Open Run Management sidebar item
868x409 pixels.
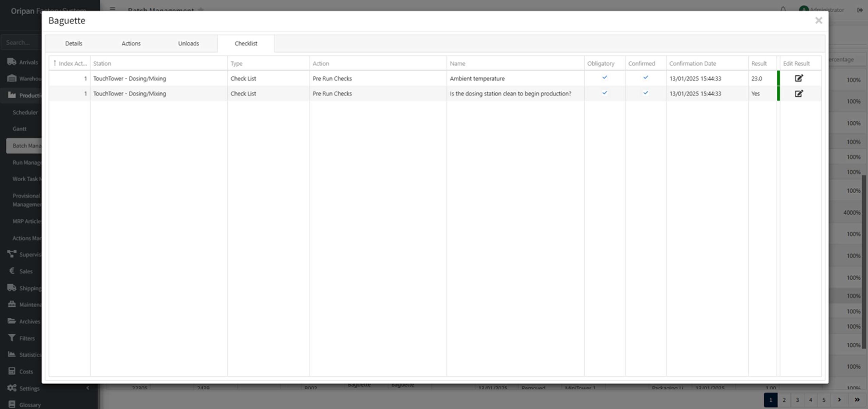pos(27,162)
